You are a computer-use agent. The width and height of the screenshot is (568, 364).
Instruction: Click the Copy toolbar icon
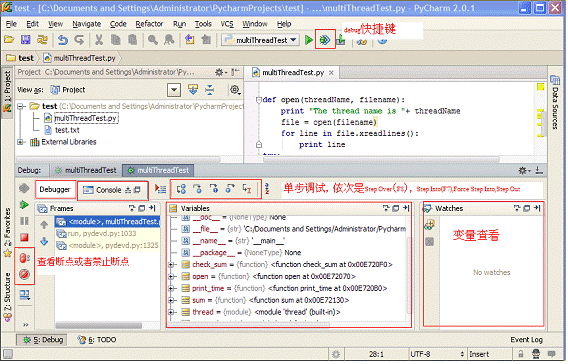[116, 39]
